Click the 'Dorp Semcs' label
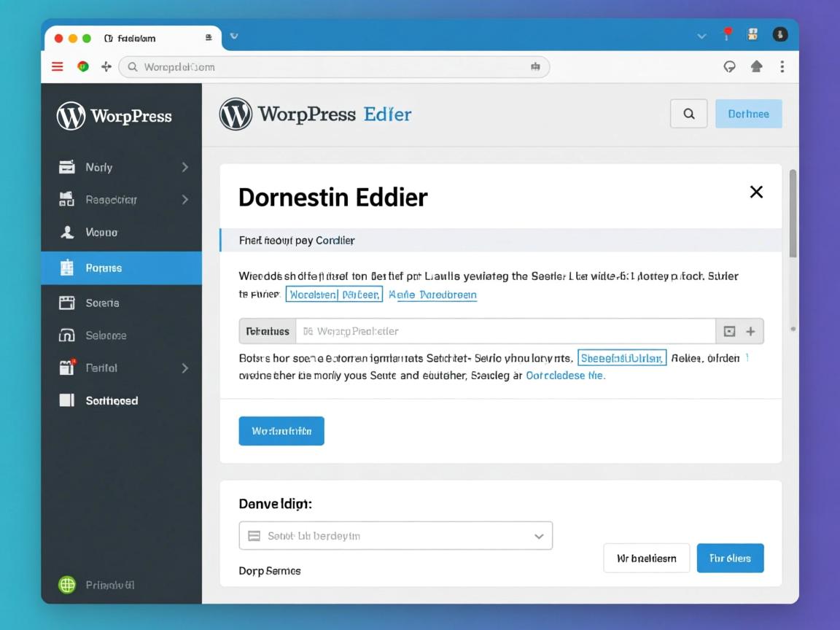The height and width of the screenshot is (630, 840). (270, 570)
